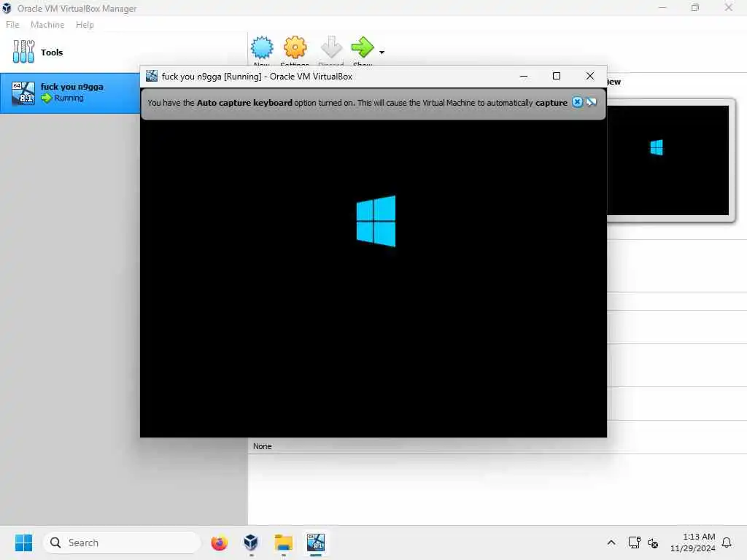Screen dimensions: 747x560
Task: Minimize the running VM window
Action: [x=524, y=76]
